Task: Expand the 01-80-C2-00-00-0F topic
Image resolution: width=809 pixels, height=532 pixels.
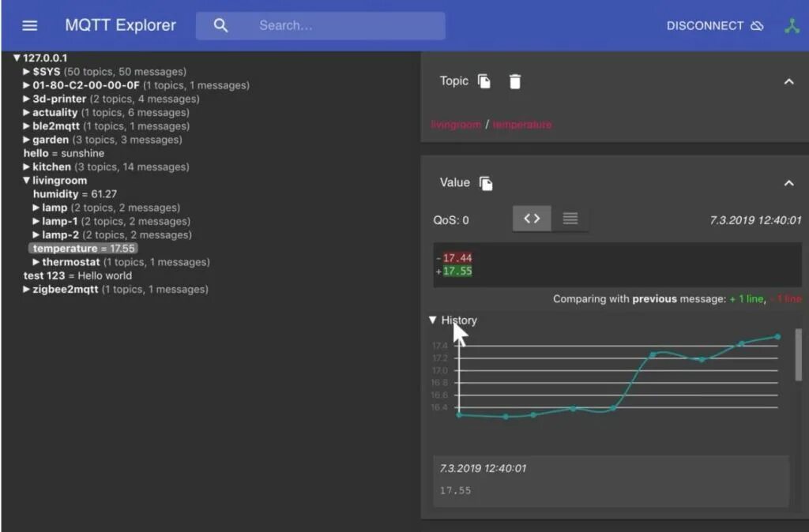Action: 26,85
